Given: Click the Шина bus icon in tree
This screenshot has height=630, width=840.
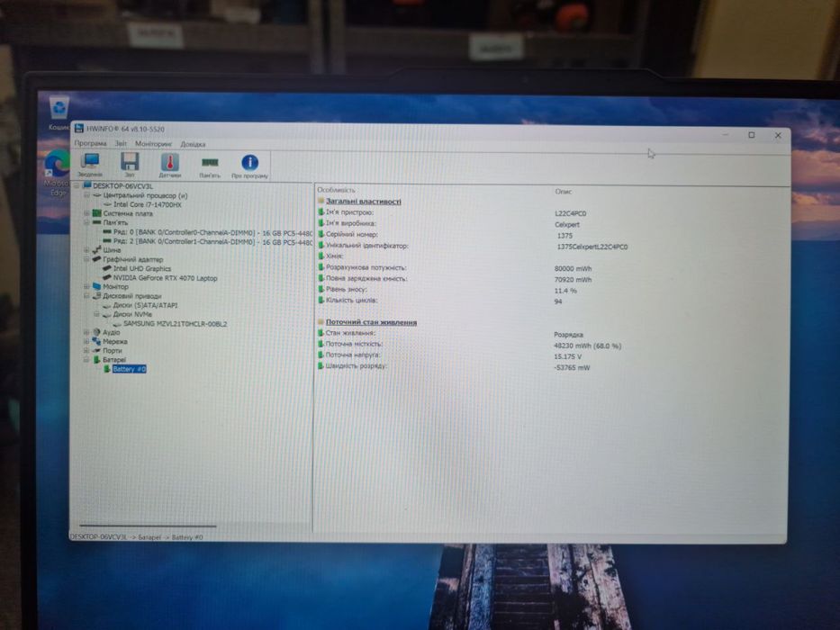Looking at the screenshot, I should click(97, 249).
